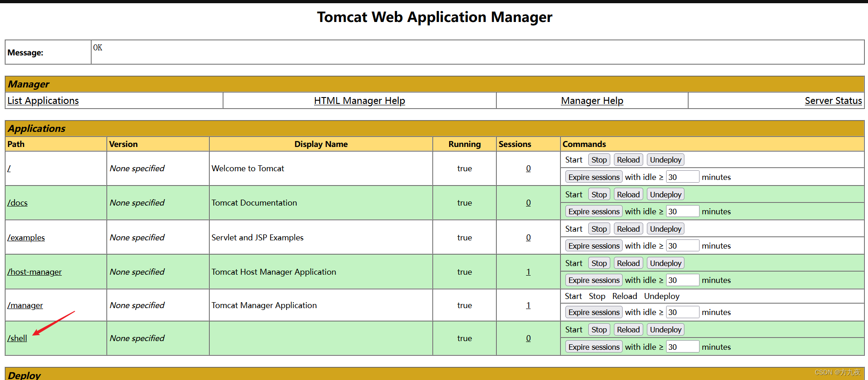View sessions count for /host-manager
The height and width of the screenshot is (380, 868).
528,272
